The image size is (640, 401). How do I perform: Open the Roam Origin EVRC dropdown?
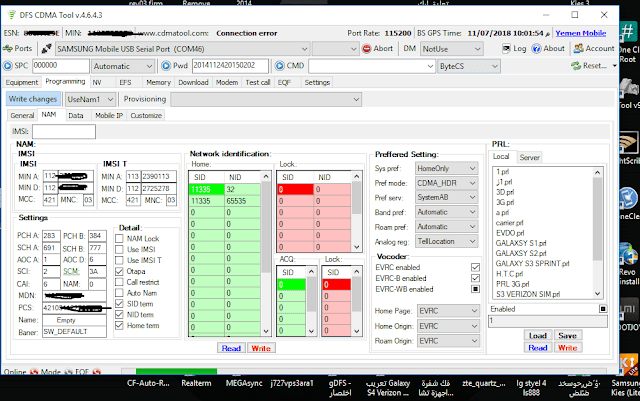[x=448, y=341]
